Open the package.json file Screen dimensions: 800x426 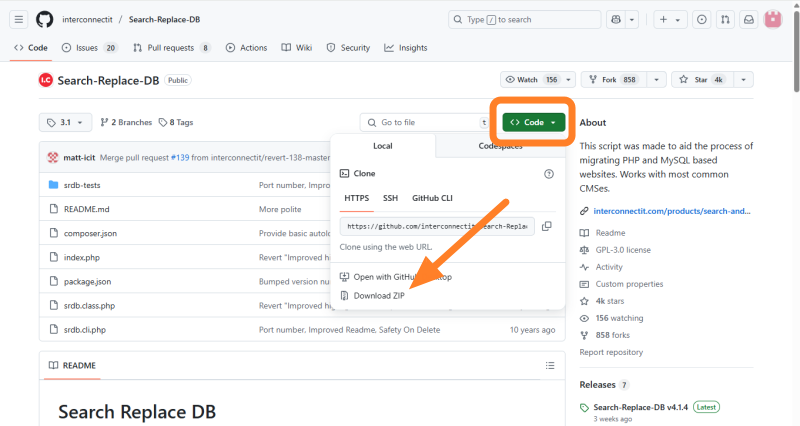click(87, 282)
